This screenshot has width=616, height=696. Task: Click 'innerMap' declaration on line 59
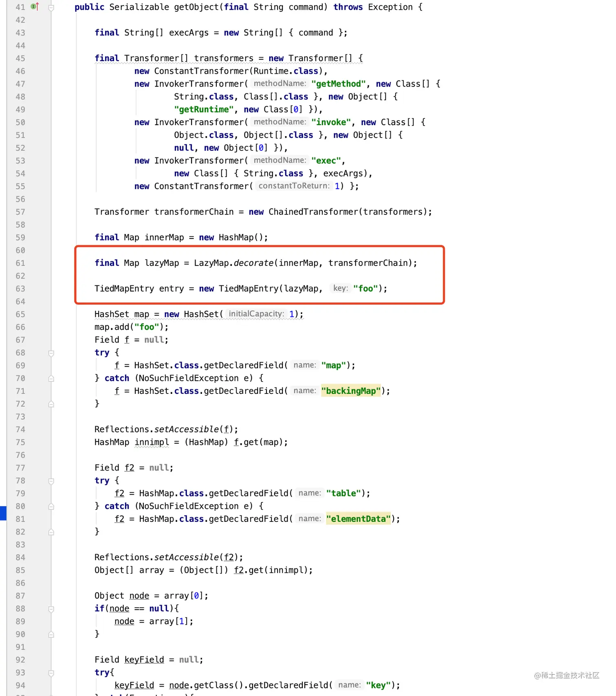pos(164,238)
